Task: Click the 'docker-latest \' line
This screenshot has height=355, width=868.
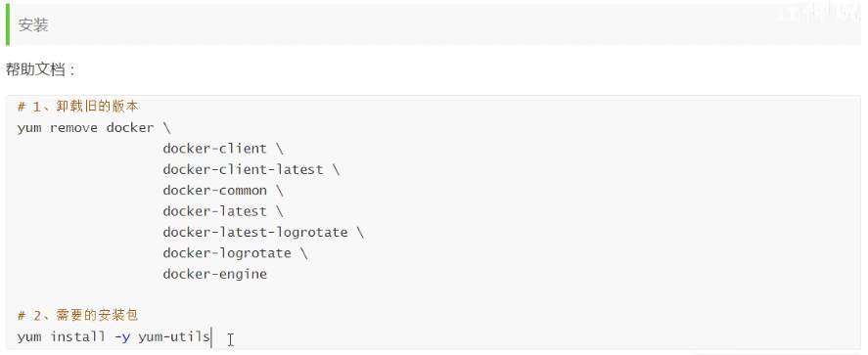Action: 223,211
